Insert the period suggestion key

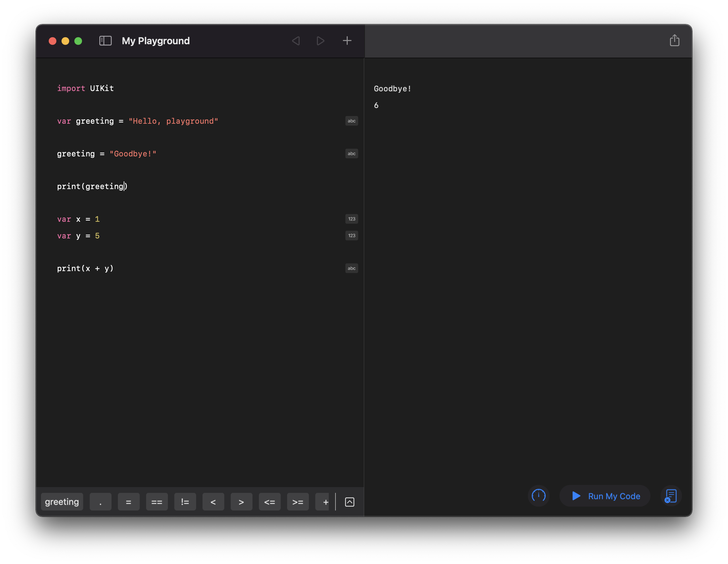[100, 502]
